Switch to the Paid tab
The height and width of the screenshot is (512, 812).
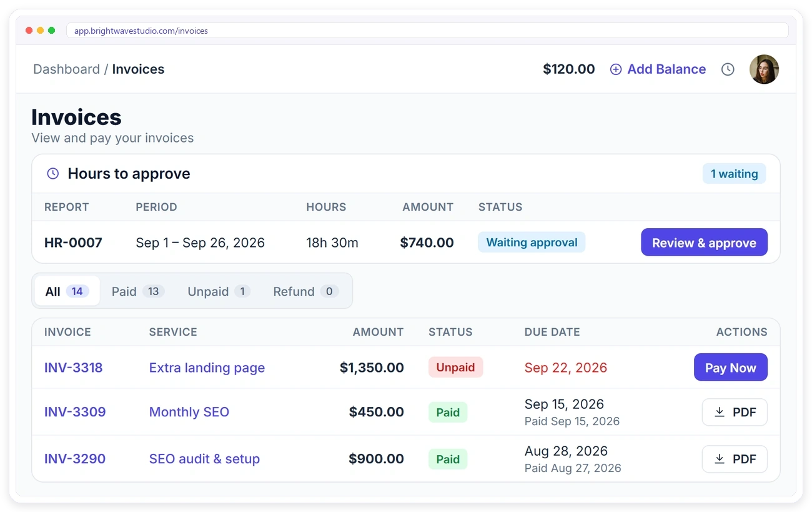tap(137, 291)
